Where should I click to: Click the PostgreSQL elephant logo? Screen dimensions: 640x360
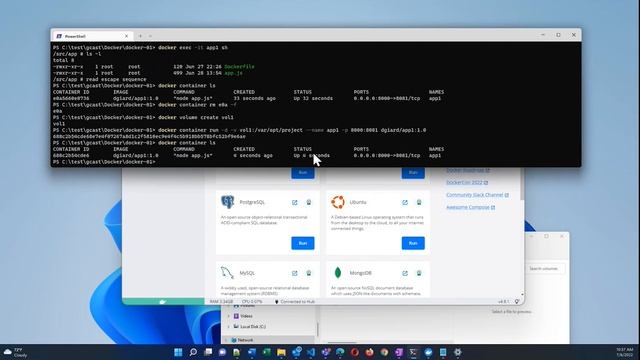point(227,202)
